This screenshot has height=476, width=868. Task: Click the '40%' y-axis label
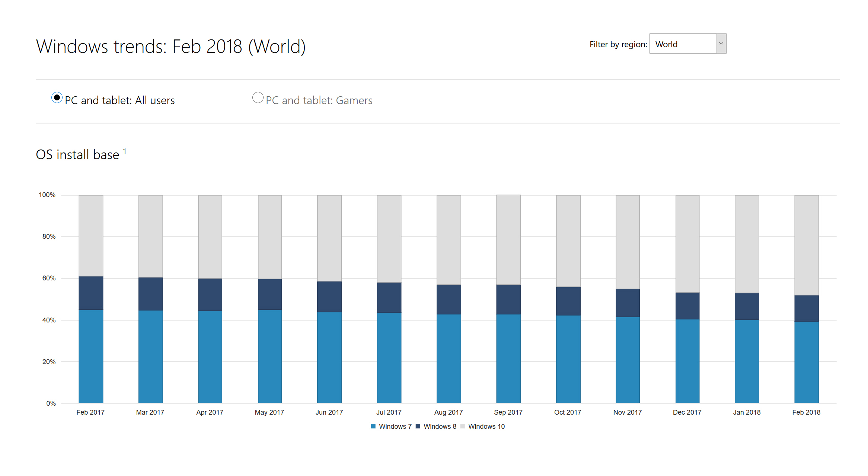(x=49, y=320)
